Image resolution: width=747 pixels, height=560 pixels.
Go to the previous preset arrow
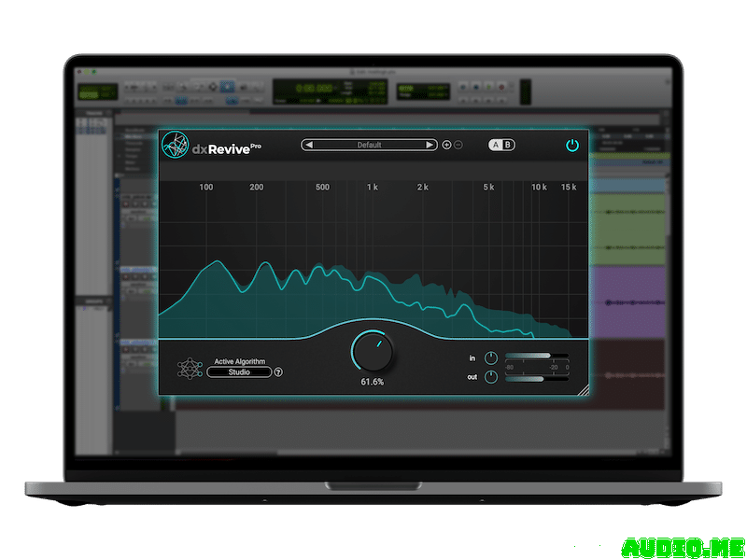click(309, 145)
